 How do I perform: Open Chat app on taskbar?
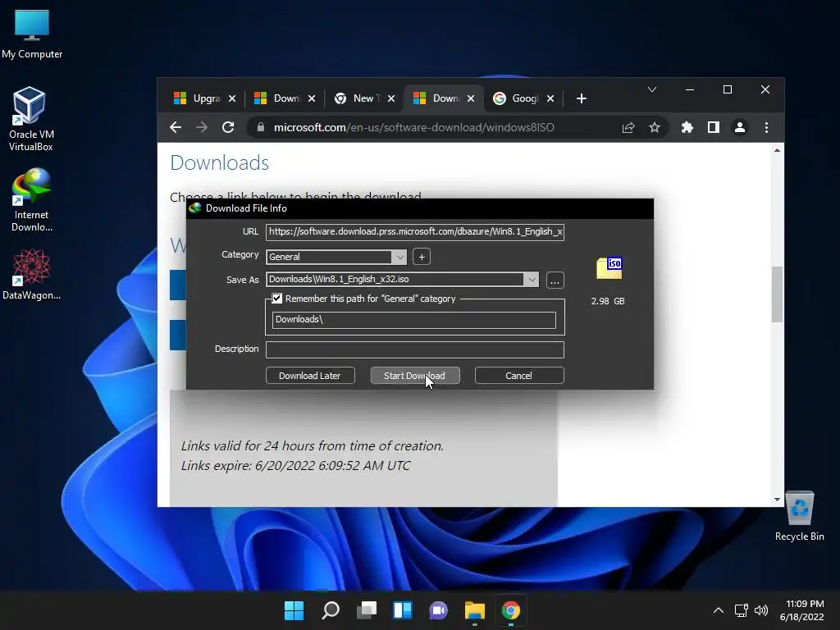[439, 610]
